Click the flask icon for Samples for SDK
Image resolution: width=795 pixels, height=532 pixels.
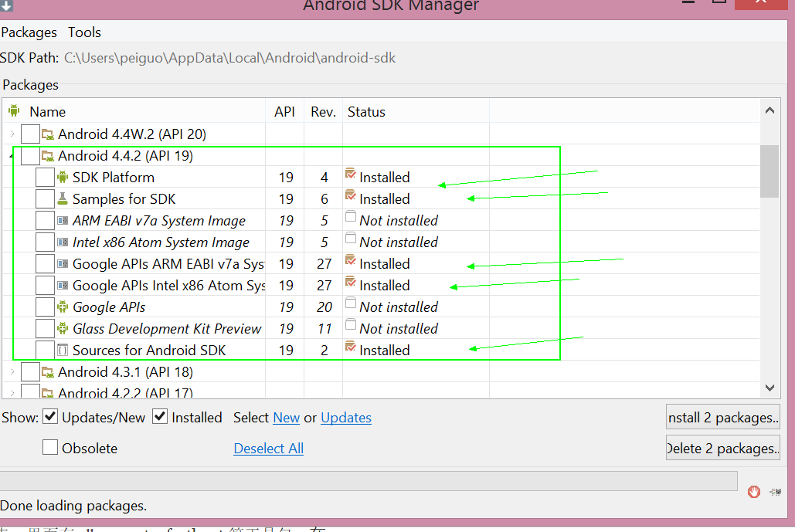[63, 198]
